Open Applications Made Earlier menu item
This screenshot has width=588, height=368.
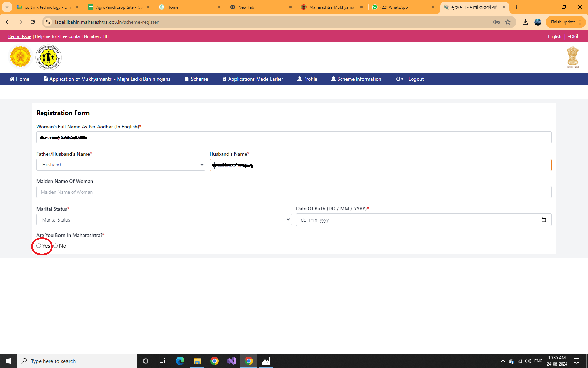pyautogui.click(x=253, y=79)
